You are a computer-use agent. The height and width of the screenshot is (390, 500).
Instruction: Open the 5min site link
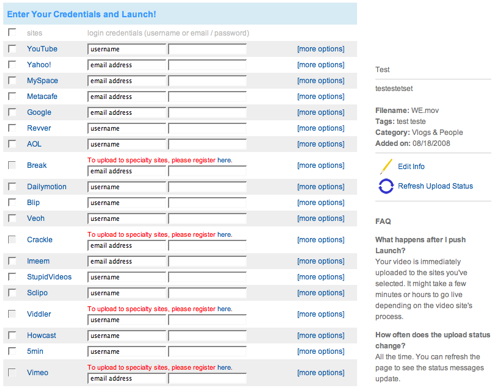click(35, 351)
